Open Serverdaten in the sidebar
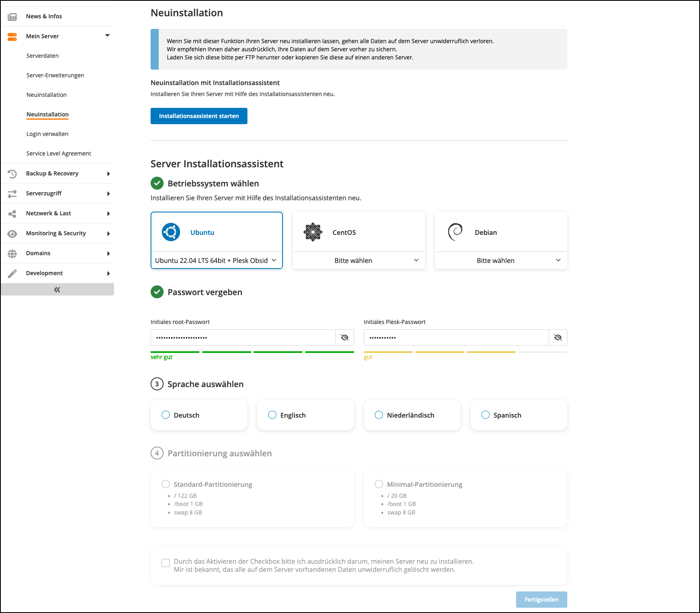 click(42, 56)
